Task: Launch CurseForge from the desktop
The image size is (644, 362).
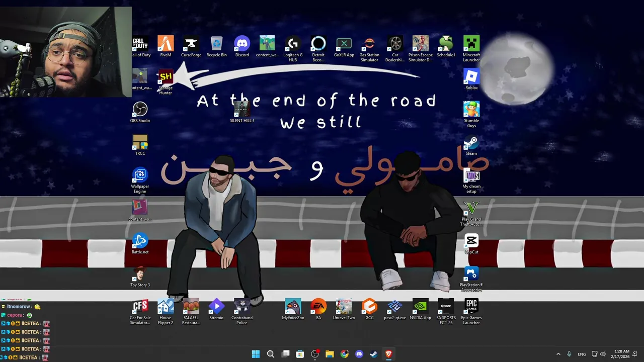Action: point(191,46)
